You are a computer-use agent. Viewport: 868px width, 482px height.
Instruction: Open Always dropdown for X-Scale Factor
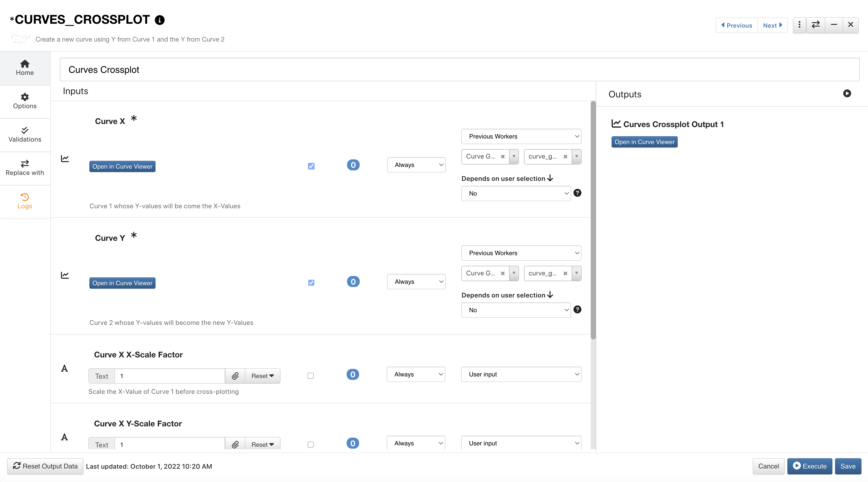coord(416,374)
